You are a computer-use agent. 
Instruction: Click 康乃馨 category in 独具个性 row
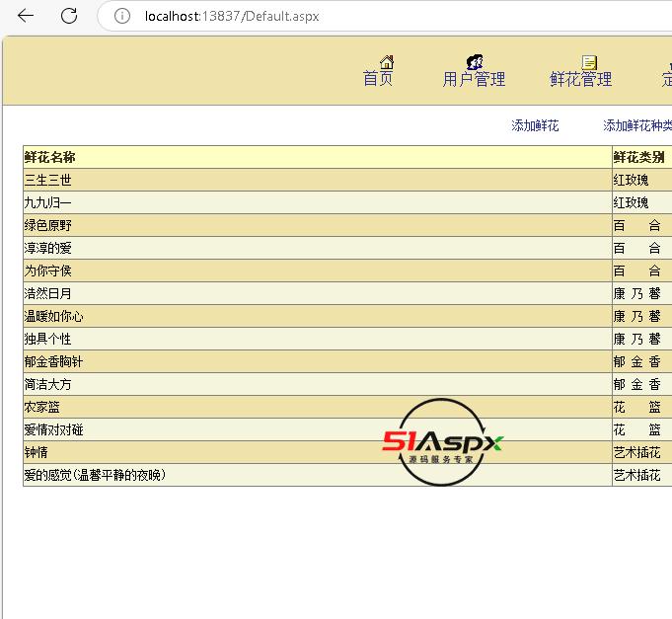coord(636,339)
